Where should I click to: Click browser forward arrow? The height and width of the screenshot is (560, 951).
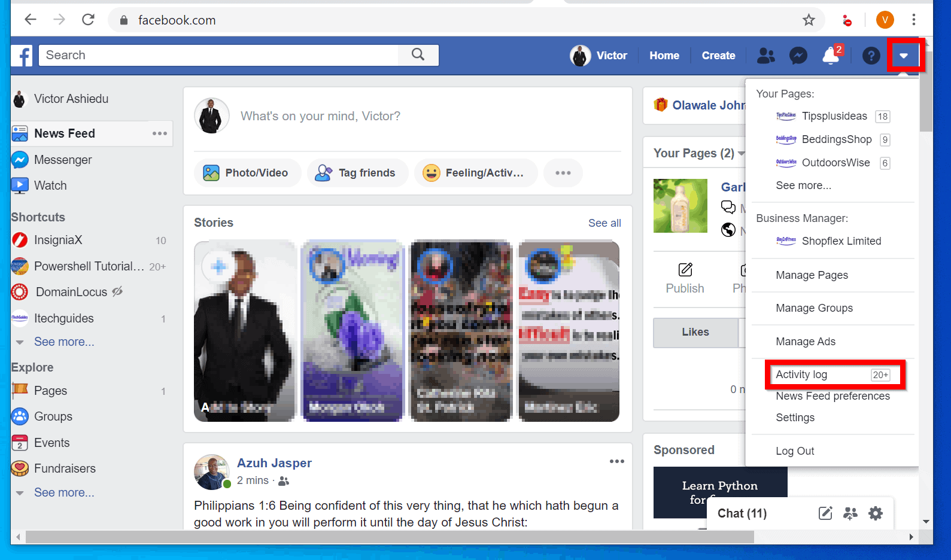coord(59,20)
